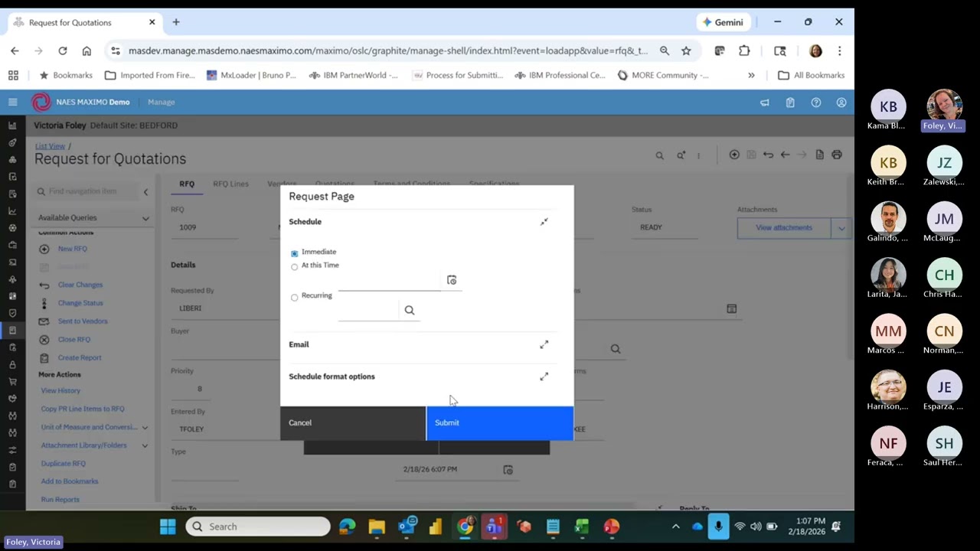Open the Gemini button in Chrome
This screenshot has width=980, height=551.
pyautogui.click(x=723, y=22)
